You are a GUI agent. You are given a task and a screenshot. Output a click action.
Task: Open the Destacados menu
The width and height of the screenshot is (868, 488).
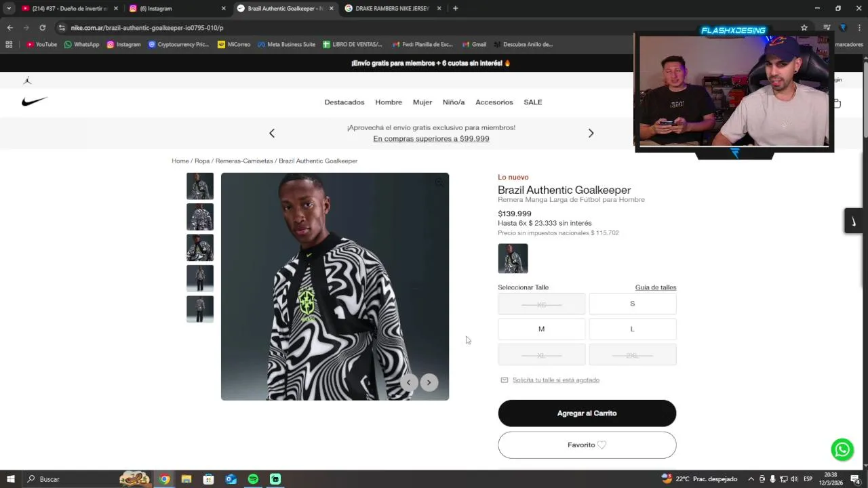[344, 102]
